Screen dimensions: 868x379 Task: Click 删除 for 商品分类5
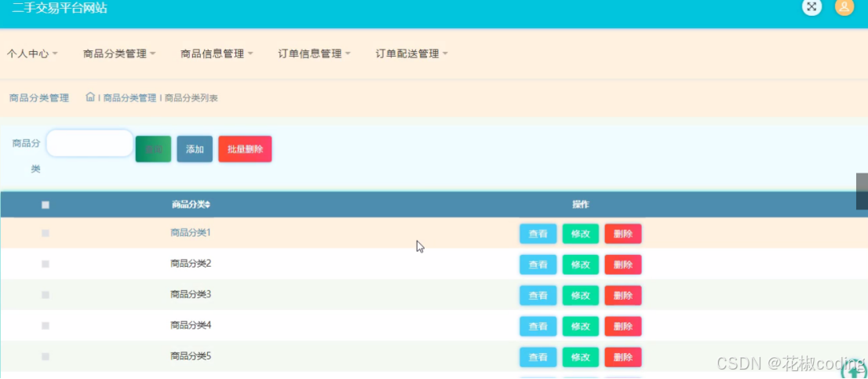click(623, 358)
